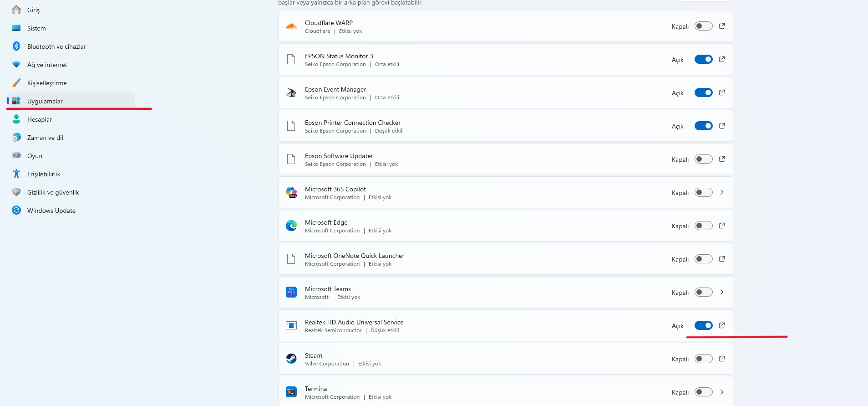Open Realtek HD Audio external link icon
The width and height of the screenshot is (868, 406).
pyautogui.click(x=722, y=325)
